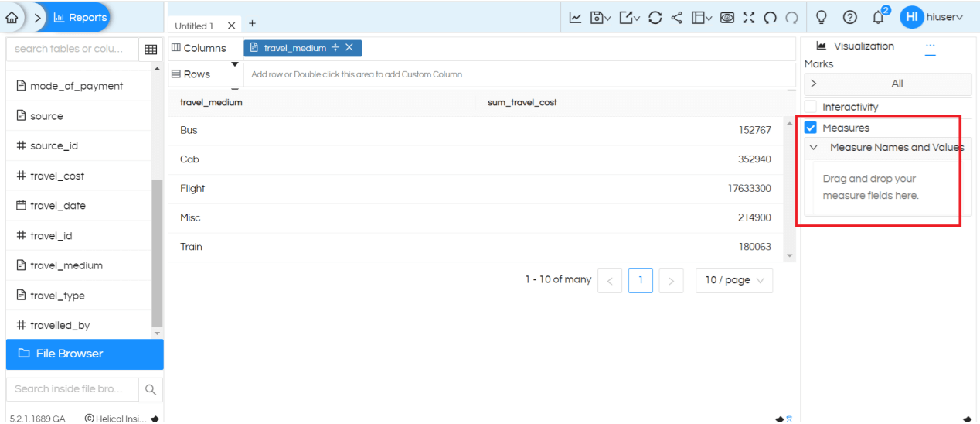Viewport: 980px width, 424px height.
Task: Open the Visualization tab
Action: tap(856, 46)
